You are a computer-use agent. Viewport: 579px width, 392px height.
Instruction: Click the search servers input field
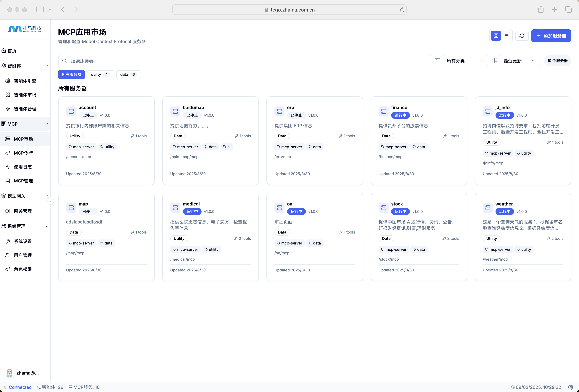[x=244, y=61]
